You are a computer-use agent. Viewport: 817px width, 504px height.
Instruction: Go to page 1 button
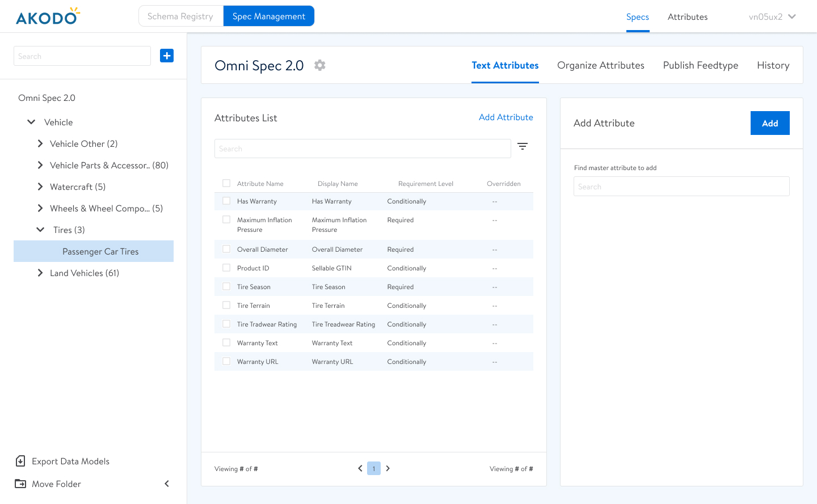[x=374, y=468]
